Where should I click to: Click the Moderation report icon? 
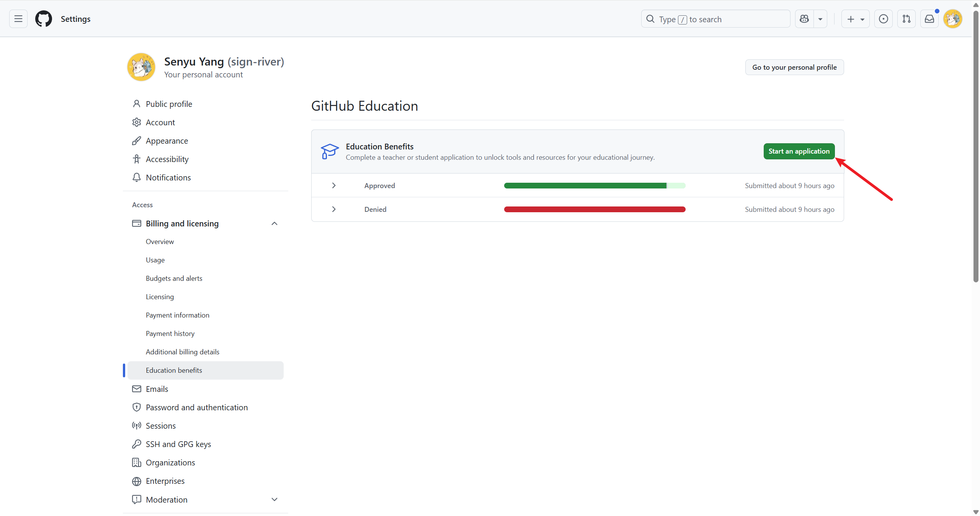(137, 500)
